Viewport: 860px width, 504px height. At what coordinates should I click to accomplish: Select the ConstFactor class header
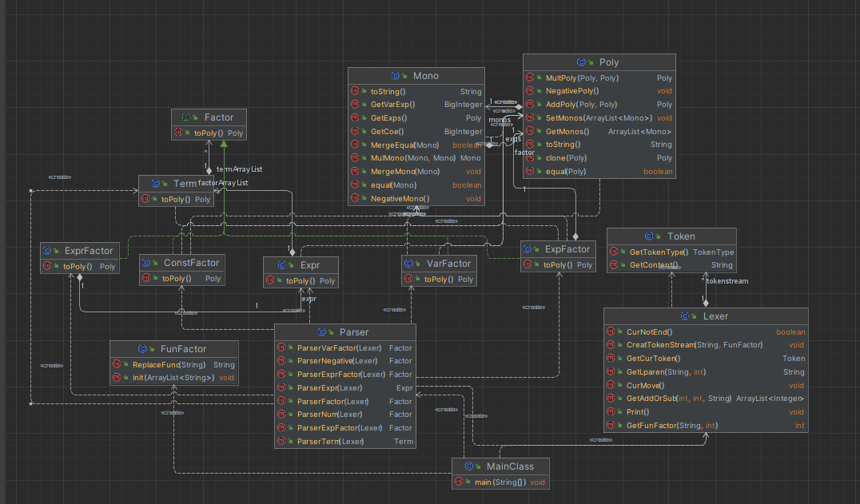182,263
